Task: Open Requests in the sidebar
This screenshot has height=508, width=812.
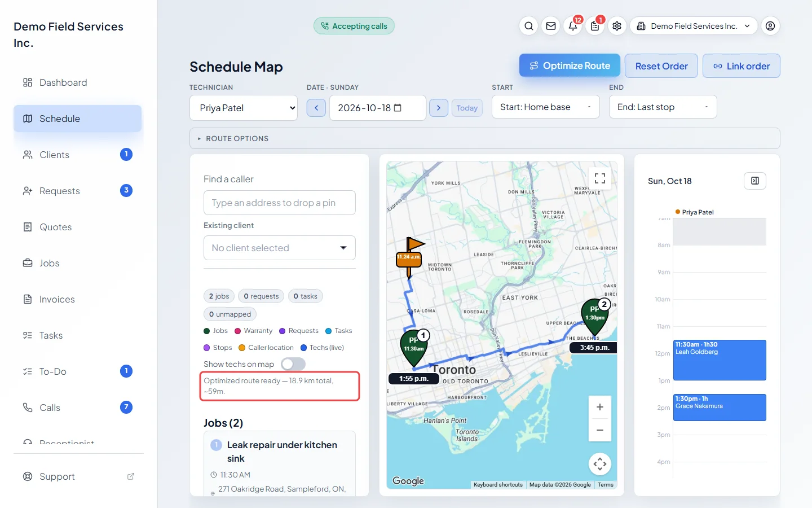Action: (x=78, y=191)
